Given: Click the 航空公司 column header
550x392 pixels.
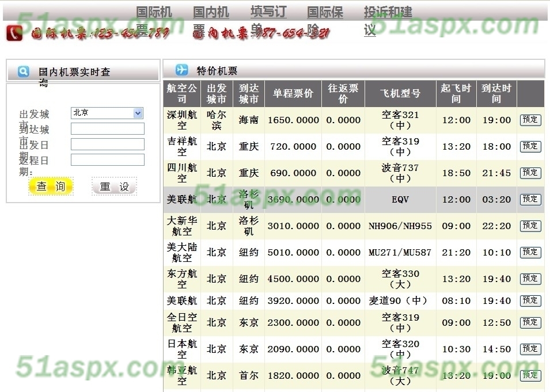Looking at the screenshot, I should [x=181, y=93].
